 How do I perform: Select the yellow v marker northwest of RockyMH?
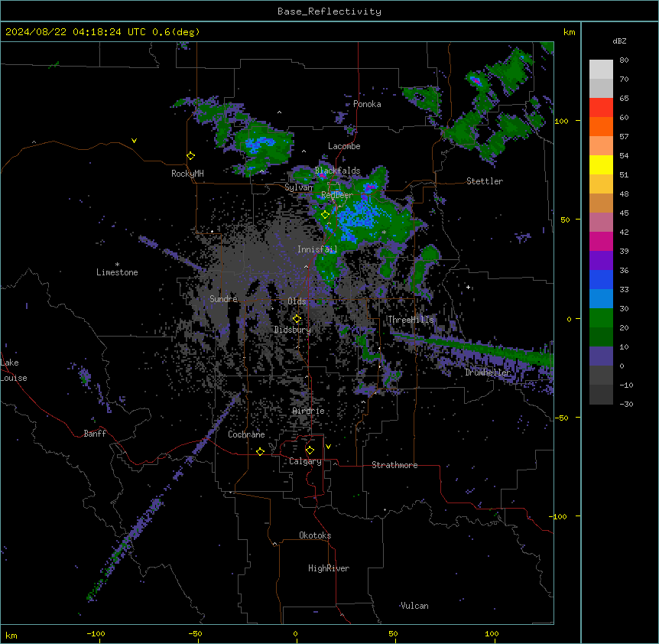point(134,141)
